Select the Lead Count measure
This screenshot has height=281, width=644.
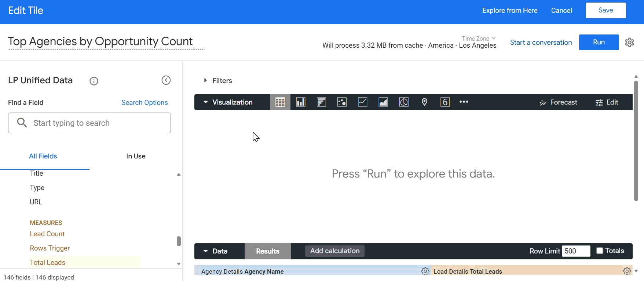(x=47, y=234)
